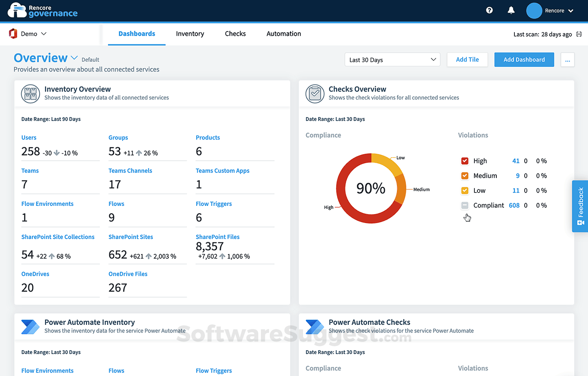Click the Inventory Overview boxes icon
The image size is (588, 376).
pos(31,93)
